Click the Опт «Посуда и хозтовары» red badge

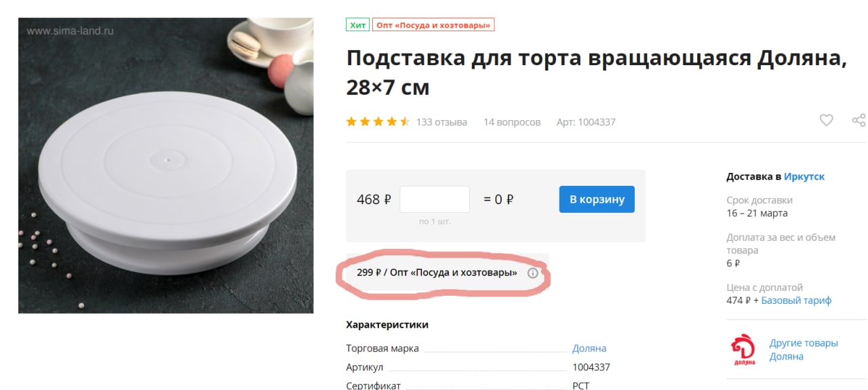point(433,25)
